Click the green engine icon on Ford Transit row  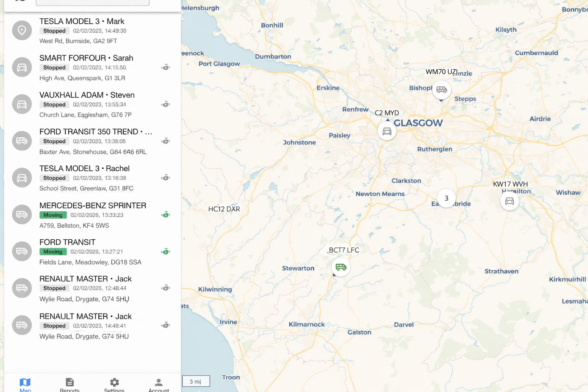[165, 252]
